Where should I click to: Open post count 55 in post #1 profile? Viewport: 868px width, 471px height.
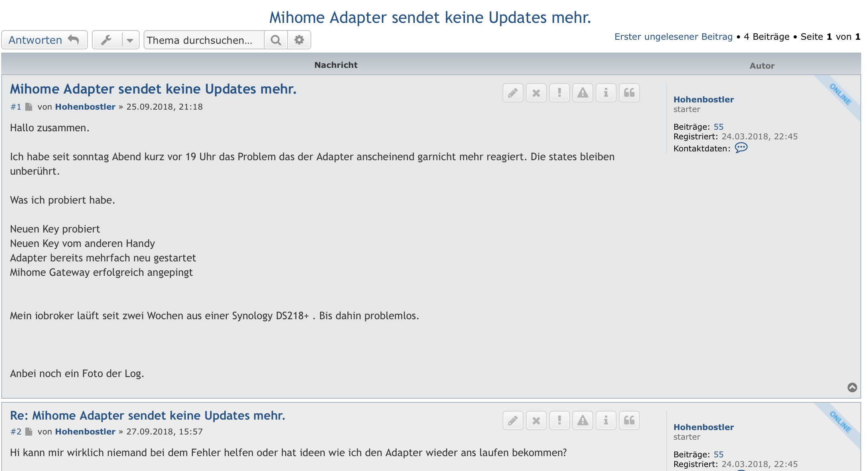(x=718, y=127)
